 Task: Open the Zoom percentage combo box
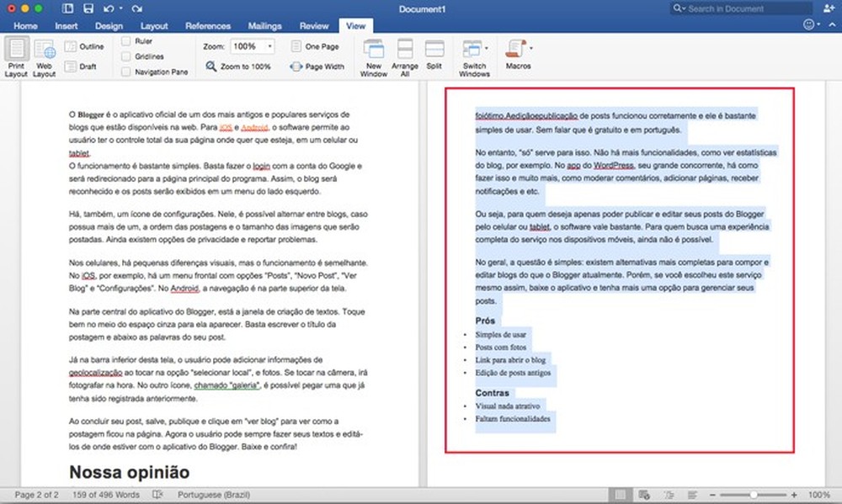[x=253, y=46]
